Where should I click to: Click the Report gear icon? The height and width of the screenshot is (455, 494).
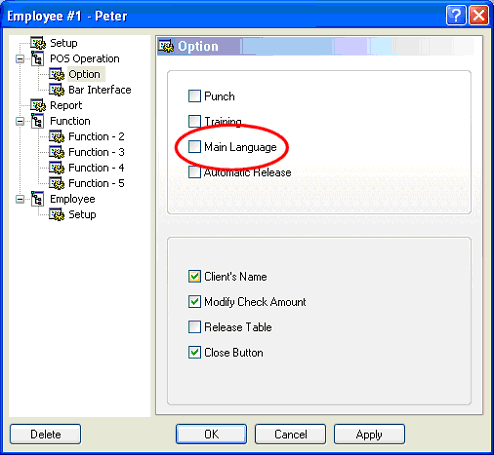(38, 105)
